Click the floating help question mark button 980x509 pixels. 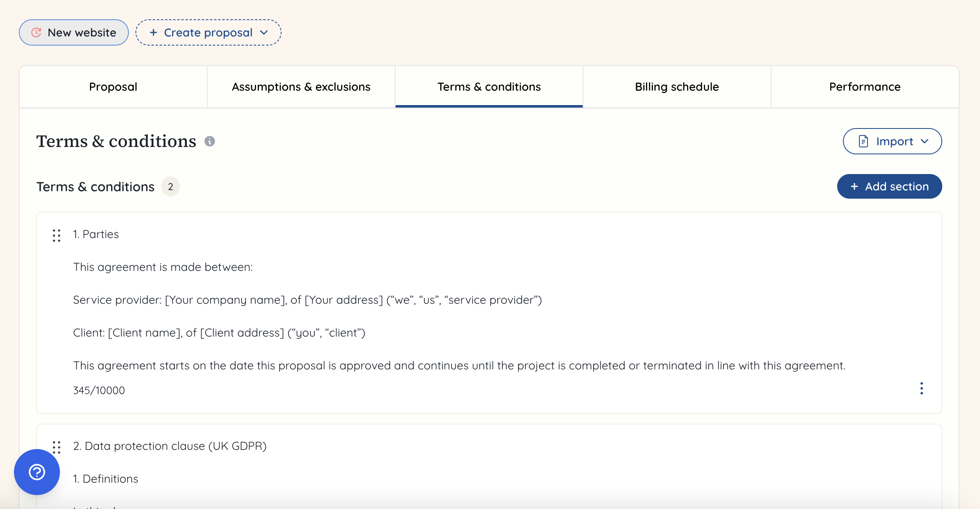coord(37,472)
